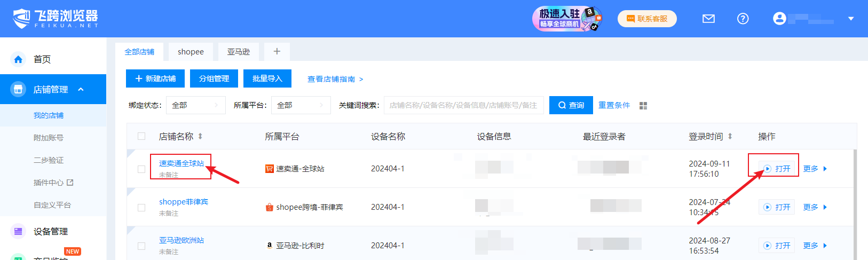Click the user avatar icon
The image size is (868, 260).
pos(779,19)
